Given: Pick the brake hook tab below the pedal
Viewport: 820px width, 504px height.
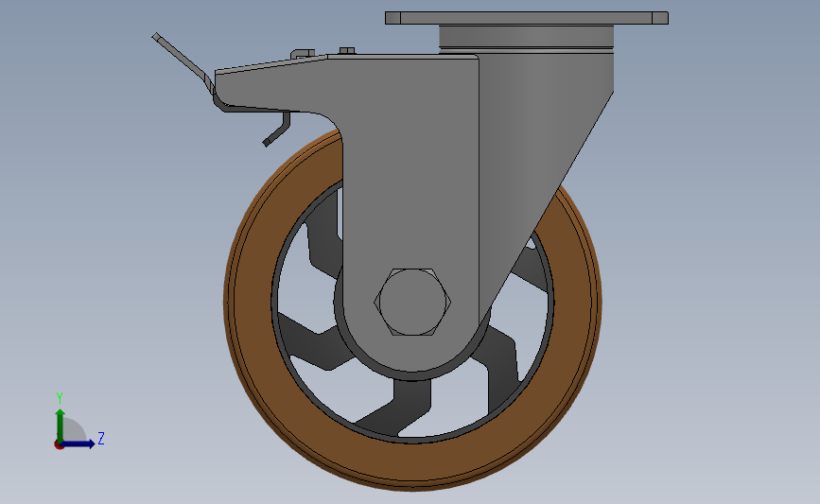Looking at the screenshot, I should (277, 130).
